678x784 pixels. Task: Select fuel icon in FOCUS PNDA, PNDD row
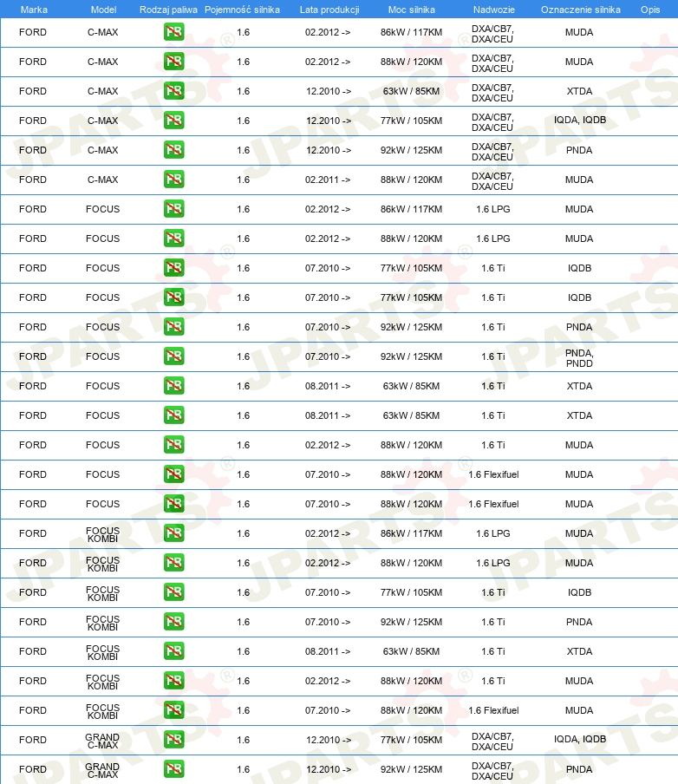174,356
